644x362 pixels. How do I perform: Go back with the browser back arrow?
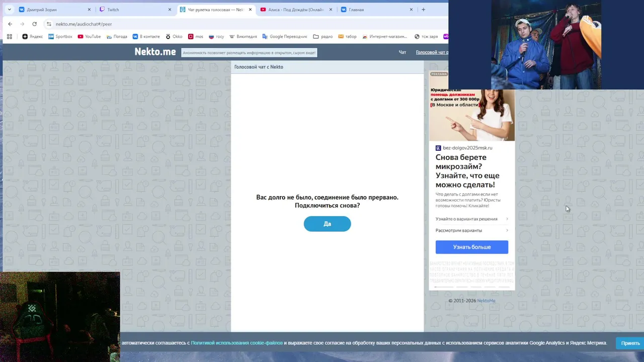10,24
